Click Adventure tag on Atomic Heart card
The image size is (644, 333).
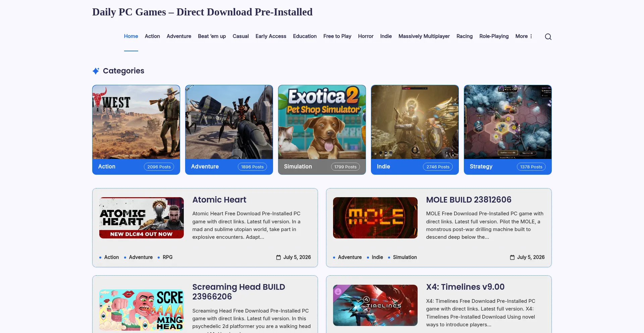[141, 257]
